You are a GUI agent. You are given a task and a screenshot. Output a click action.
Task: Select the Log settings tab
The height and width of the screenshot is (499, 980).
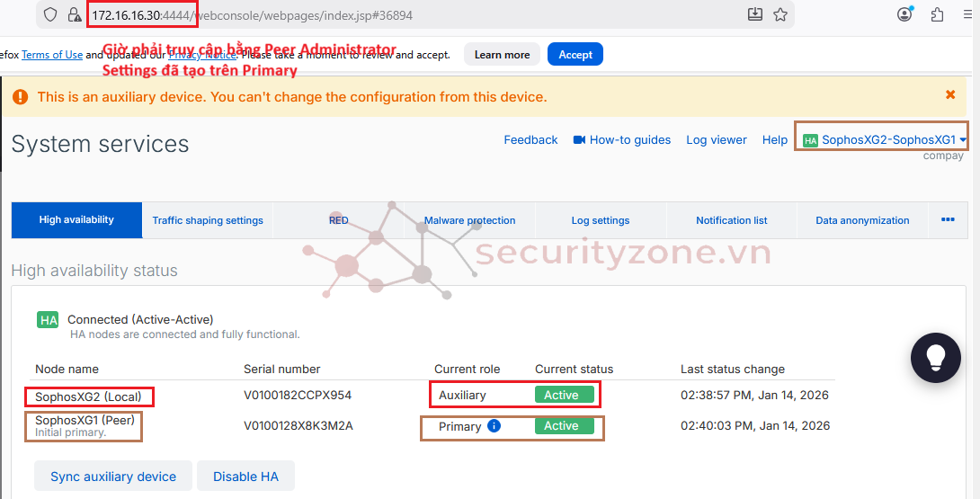coord(601,220)
